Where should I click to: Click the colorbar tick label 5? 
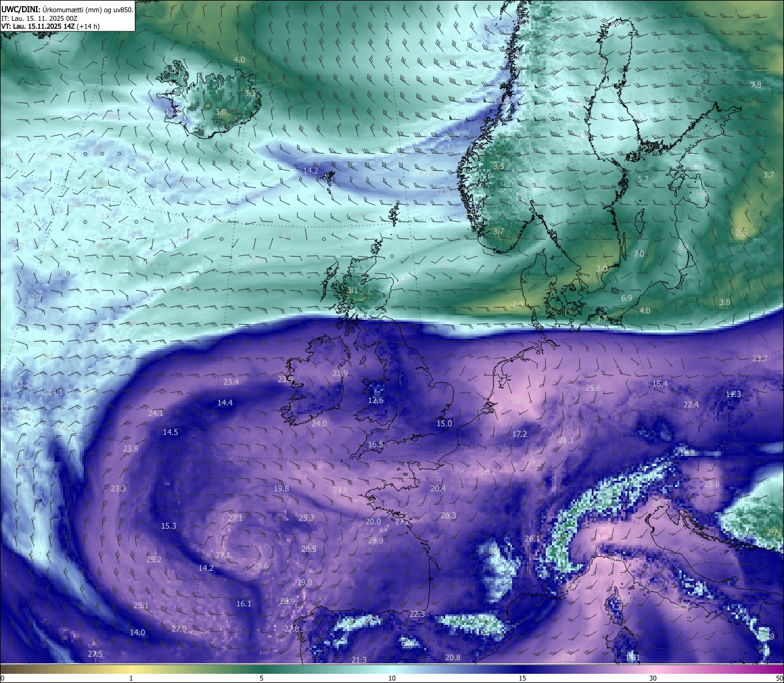pyautogui.click(x=262, y=678)
